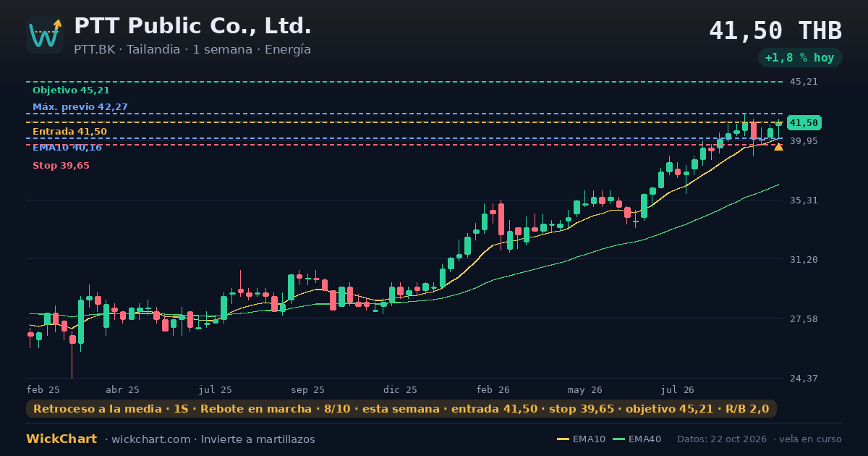Click the PTT Public Co., Ltd. title
The height and width of the screenshot is (456, 868).
(x=193, y=26)
